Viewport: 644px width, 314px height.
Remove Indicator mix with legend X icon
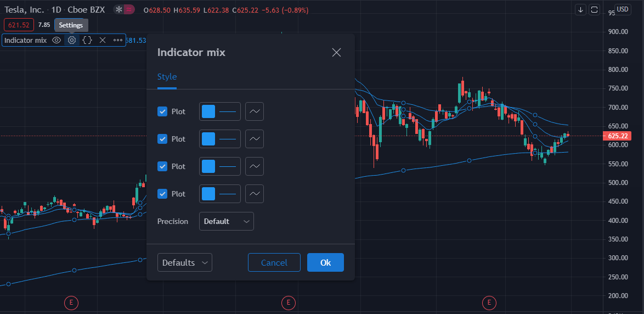pos(103,40)
